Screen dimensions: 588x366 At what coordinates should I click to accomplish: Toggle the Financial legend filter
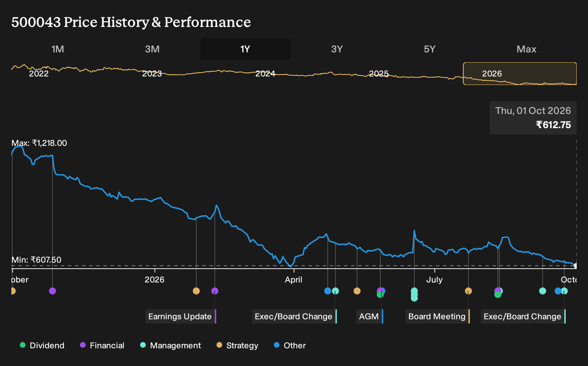coord(102,345)
